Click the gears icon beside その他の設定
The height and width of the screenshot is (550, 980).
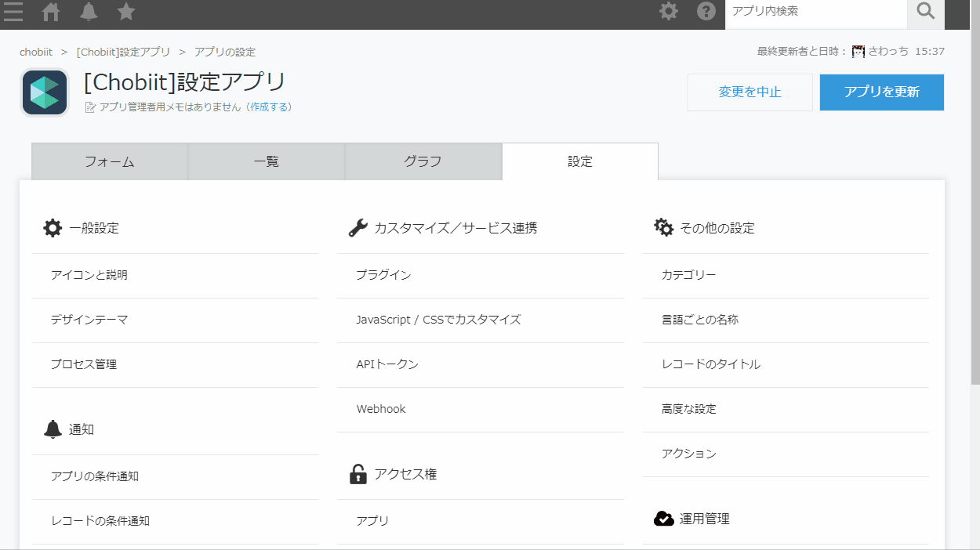pyautogui.click(x=663, y=227)
